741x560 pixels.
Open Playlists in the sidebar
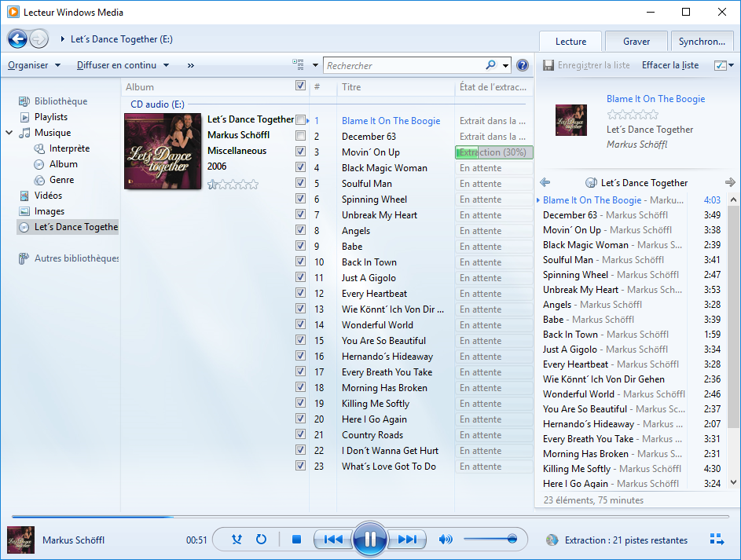click(50, 116)
